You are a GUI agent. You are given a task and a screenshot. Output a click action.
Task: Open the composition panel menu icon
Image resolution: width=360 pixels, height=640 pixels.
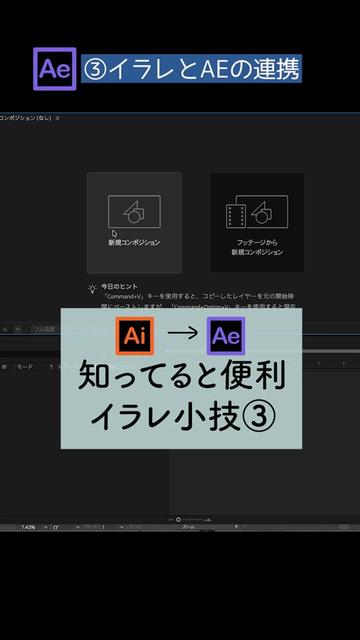[58, 118]
